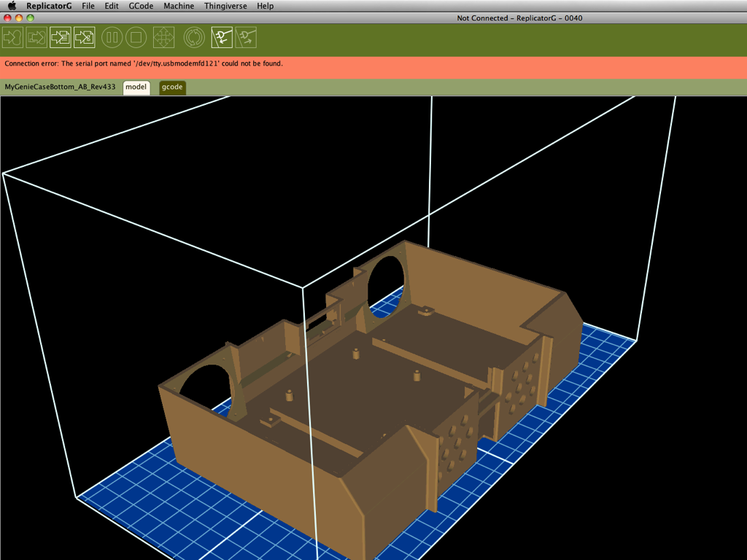Close the ReplicatorG window with the red button
Screen dimensions: 747x560
click(x=7, y=18)
